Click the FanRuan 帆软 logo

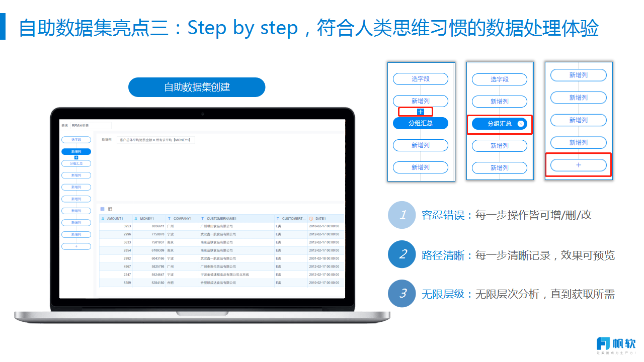(615, 345)
